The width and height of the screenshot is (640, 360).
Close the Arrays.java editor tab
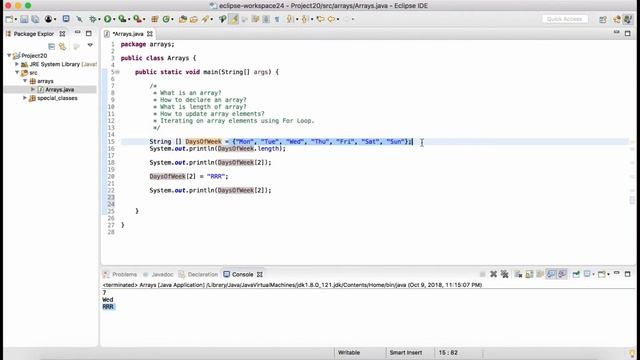tap(150, 34)
